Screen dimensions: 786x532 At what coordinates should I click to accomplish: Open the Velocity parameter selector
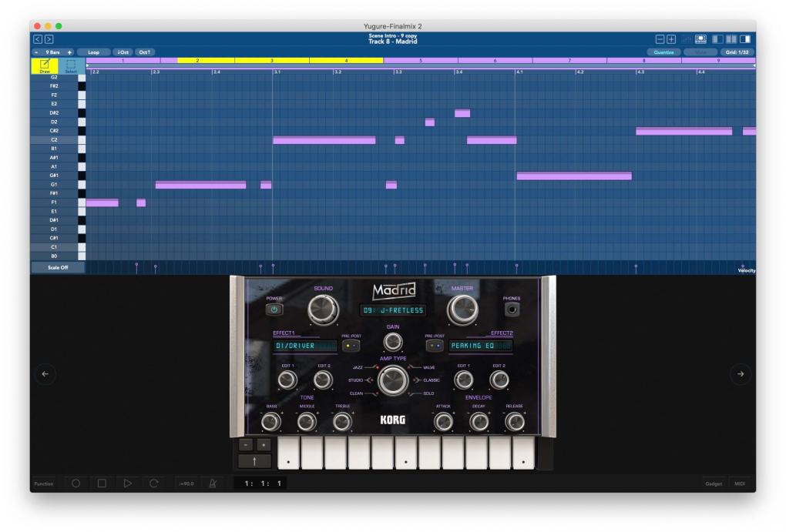point(747,270)
